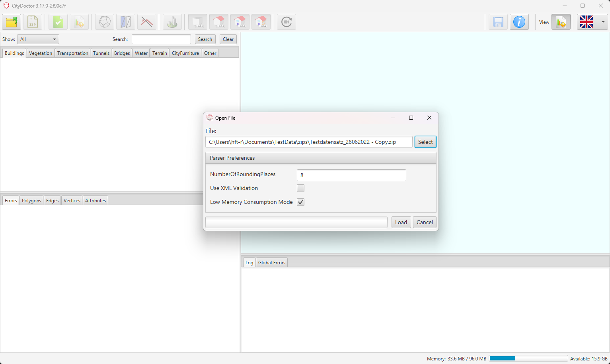Switch to the Buildings tab

pos(14,53)
